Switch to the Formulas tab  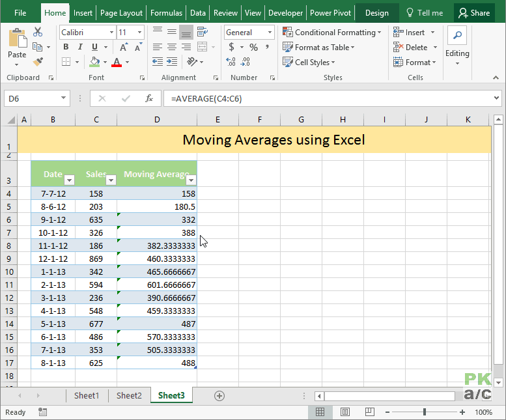pos(166,13)
